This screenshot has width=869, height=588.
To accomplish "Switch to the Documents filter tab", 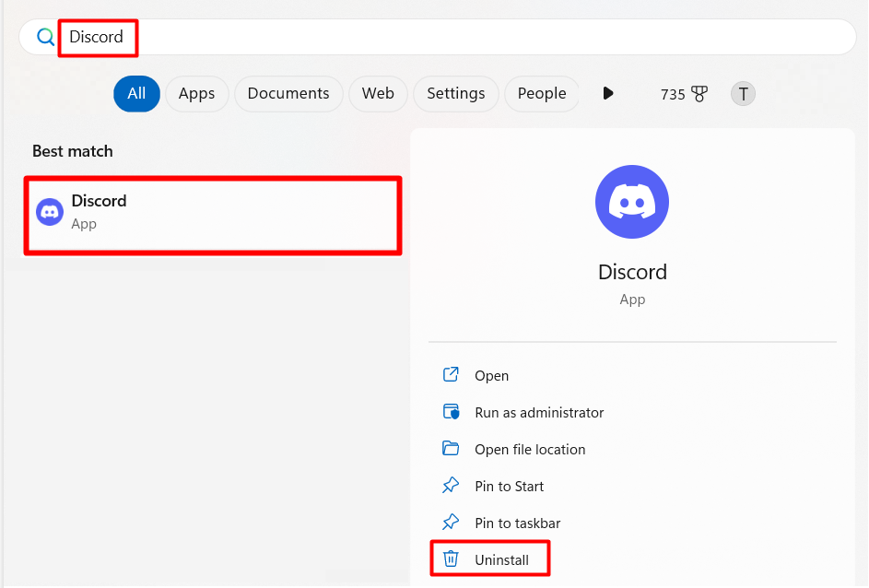I will (x=288, y=94).
